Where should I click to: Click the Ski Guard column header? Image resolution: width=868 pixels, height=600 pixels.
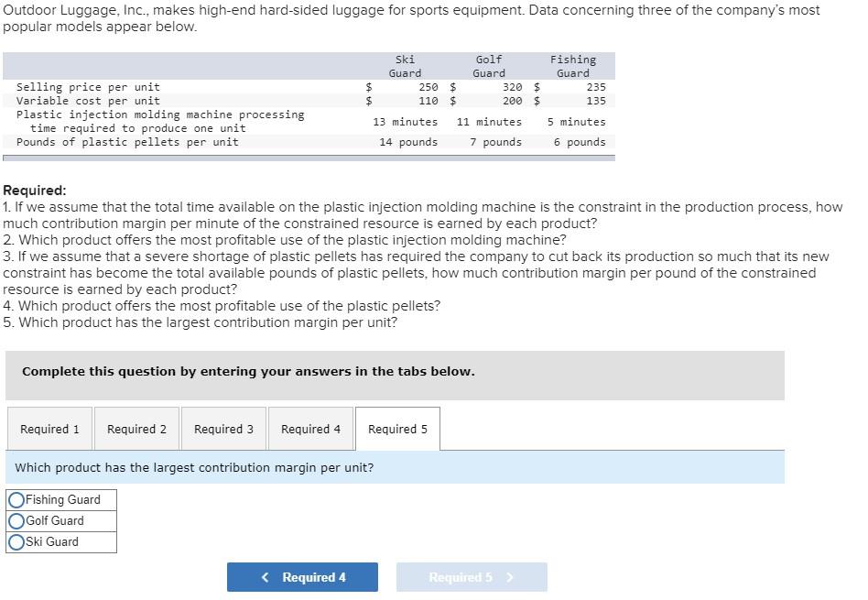click(x=405, y=66)
